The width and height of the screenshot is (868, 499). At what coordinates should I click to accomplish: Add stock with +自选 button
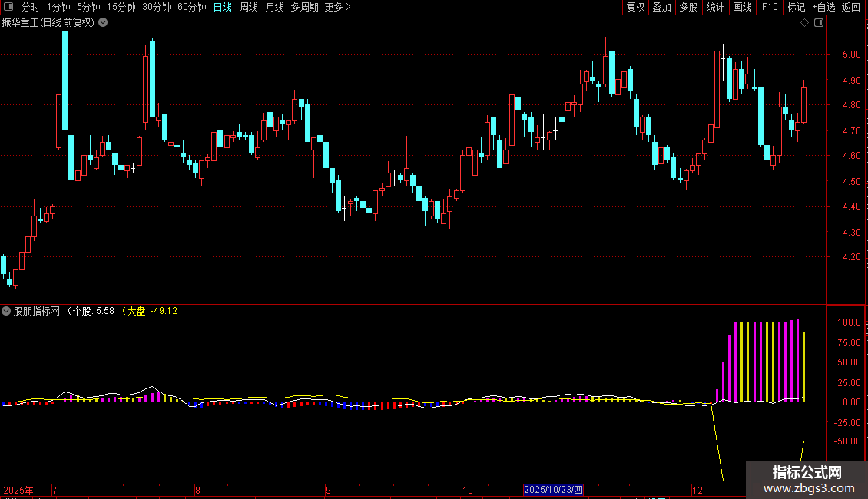pyautogui.click(x=823, y=7)
